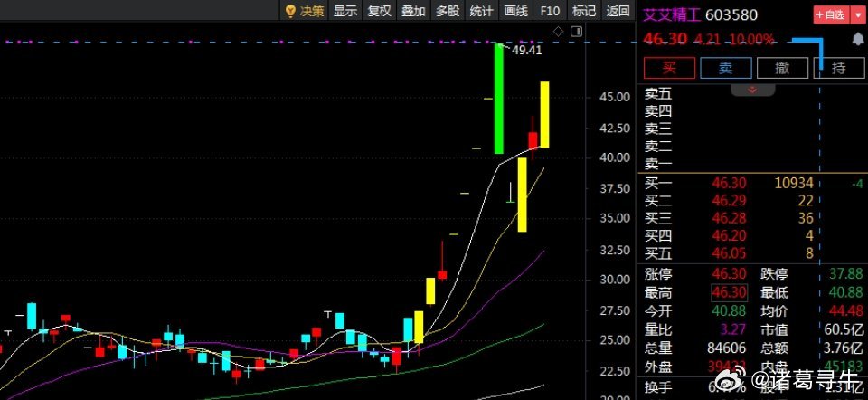
Task: Open the 决策 lightbulb tool
Action: pos(304,11)
